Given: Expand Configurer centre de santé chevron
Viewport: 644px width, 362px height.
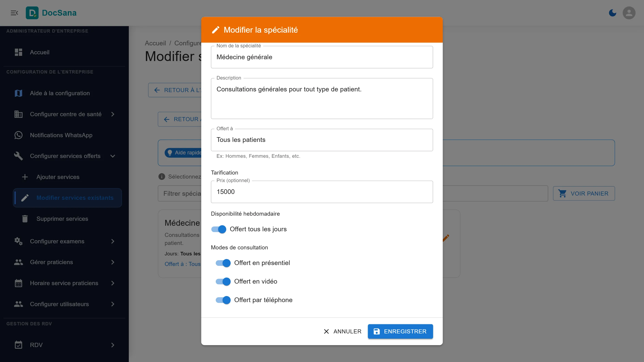Looking at the screenshot, I should 113,114.
